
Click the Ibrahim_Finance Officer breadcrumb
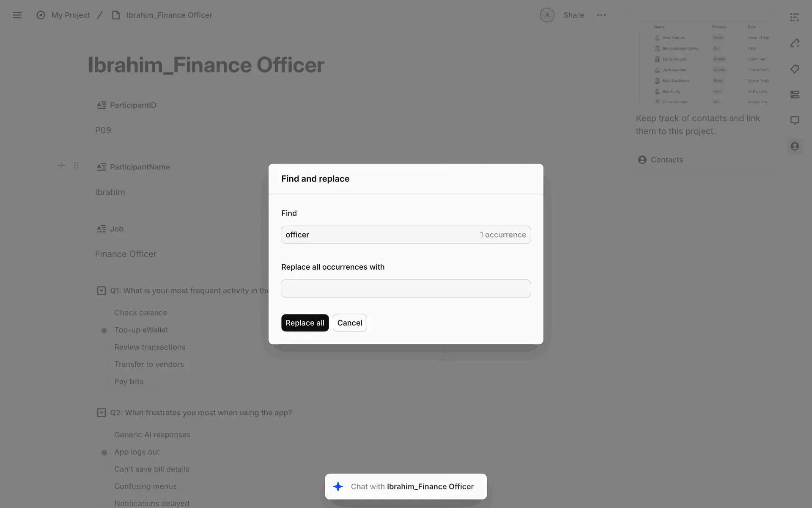(169, 15)
